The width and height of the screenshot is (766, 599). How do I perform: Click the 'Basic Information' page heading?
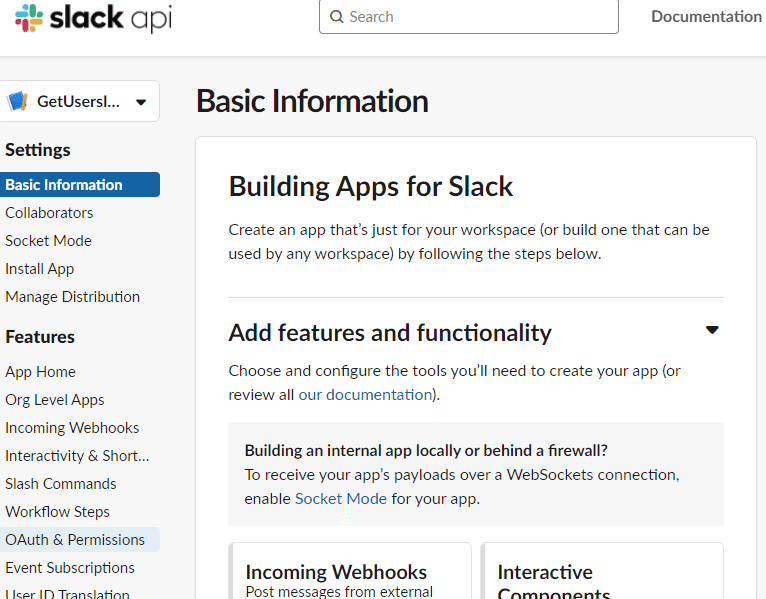[312, 101]
